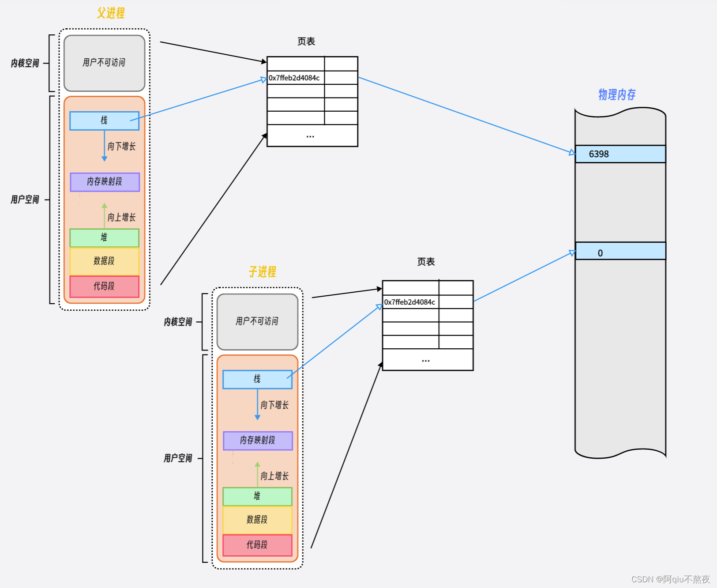Click the child process 堆 block
The width and height of the screenshot is (717, 588).
pyautogui.click(x=257, y=496)
